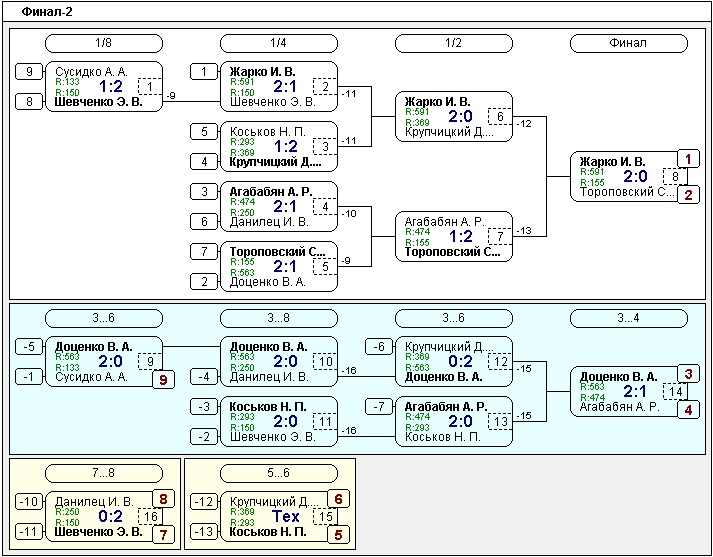This screenshot has height=557, width=713.
Task: Click place badge 3 for Доценко В. А.
Action: click(688, 374)
